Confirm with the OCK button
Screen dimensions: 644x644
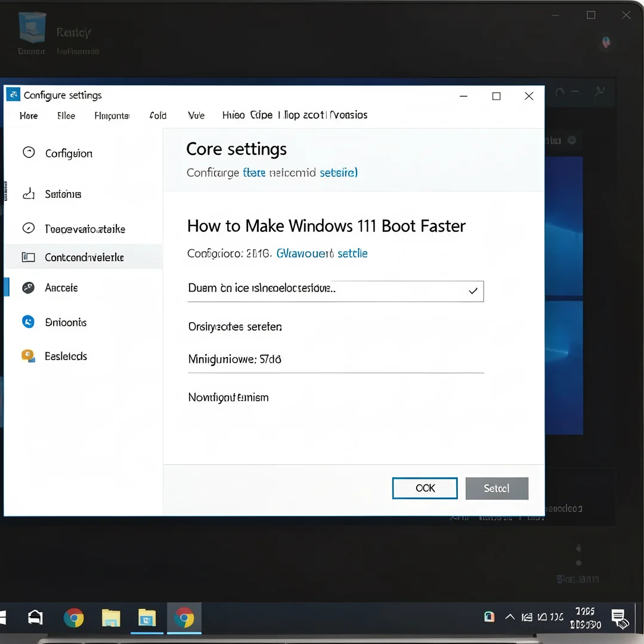tap(425, 488)
